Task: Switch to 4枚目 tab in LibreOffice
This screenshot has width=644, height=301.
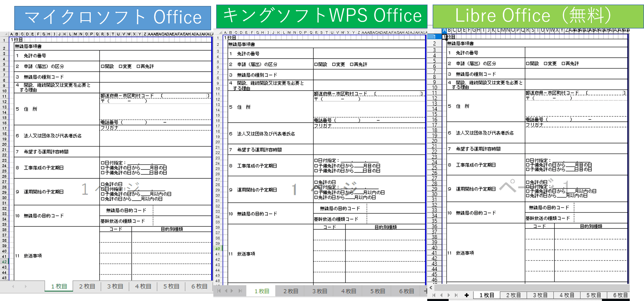Action: (567, 295)
